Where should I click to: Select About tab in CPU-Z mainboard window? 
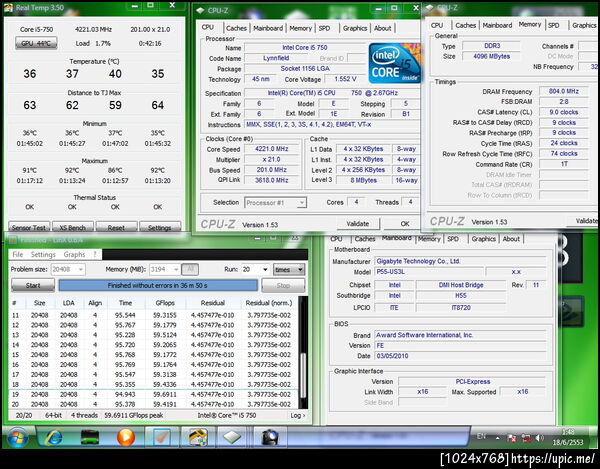[511, 239]
